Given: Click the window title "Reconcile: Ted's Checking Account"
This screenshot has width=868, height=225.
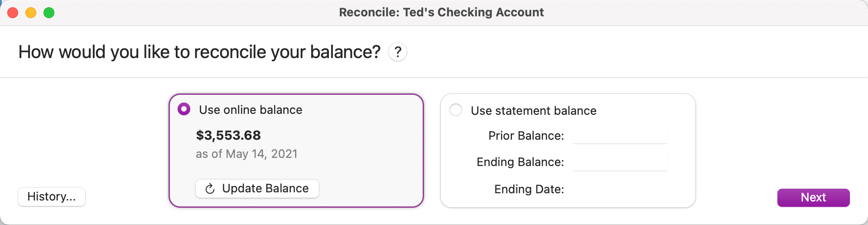Looking at the screenshot, I should [x=441, y=12].
